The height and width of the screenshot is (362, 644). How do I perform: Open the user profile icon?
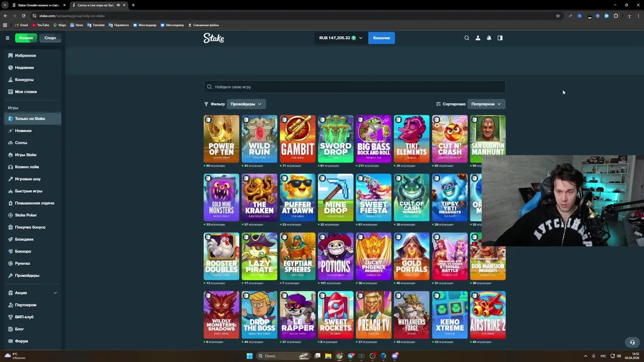click(478, 38)
